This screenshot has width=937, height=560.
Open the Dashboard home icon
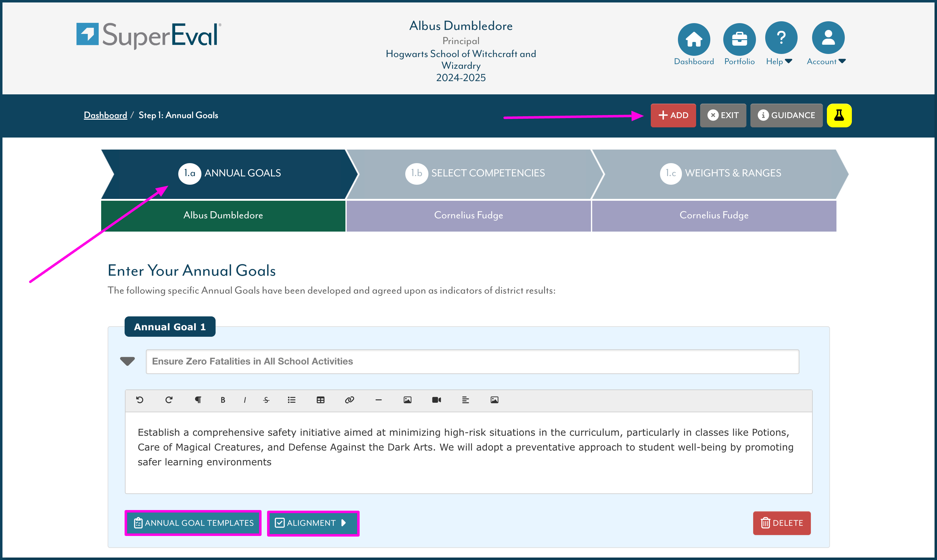pos(694,39)
